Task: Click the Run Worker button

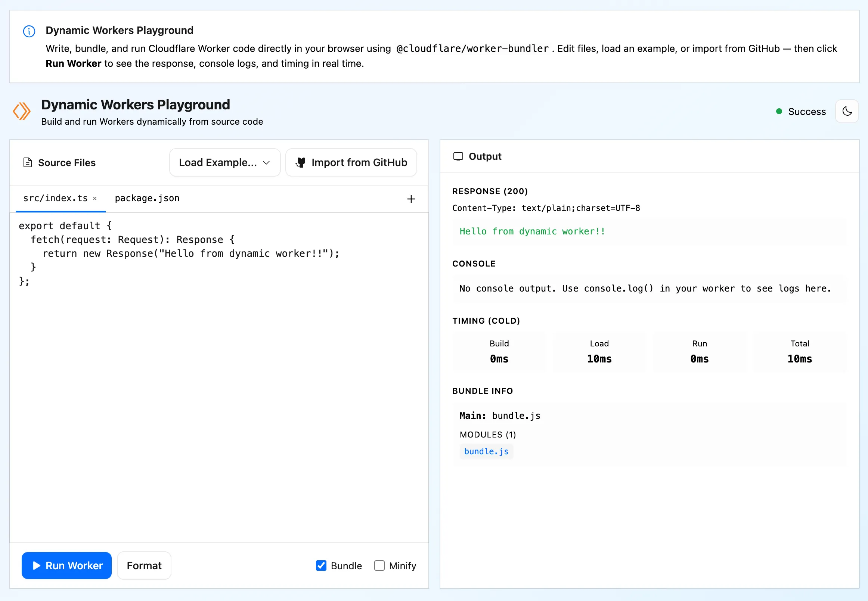Action: click(67, 566)
